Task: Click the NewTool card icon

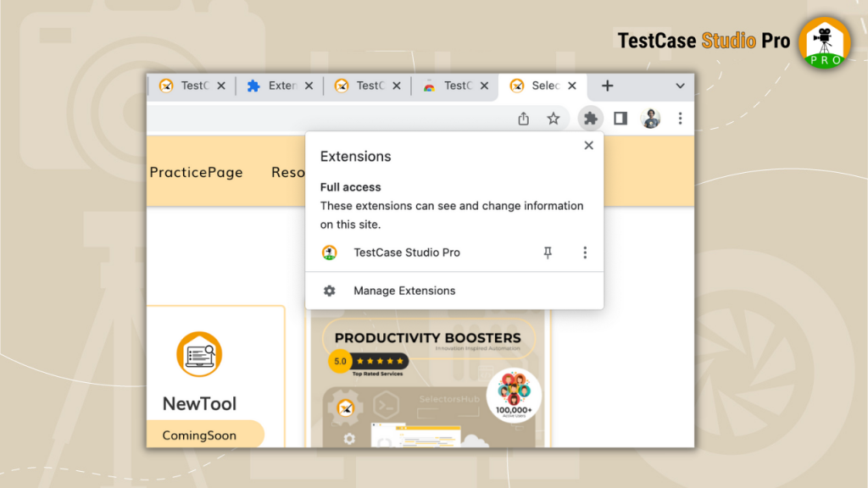Action: tap(199, 354)
